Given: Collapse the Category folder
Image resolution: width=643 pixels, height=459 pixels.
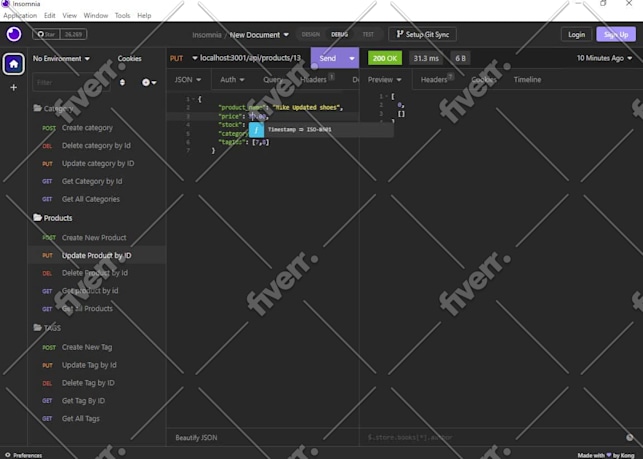Looking at the screenshot, I should click(x=53, y=109).
